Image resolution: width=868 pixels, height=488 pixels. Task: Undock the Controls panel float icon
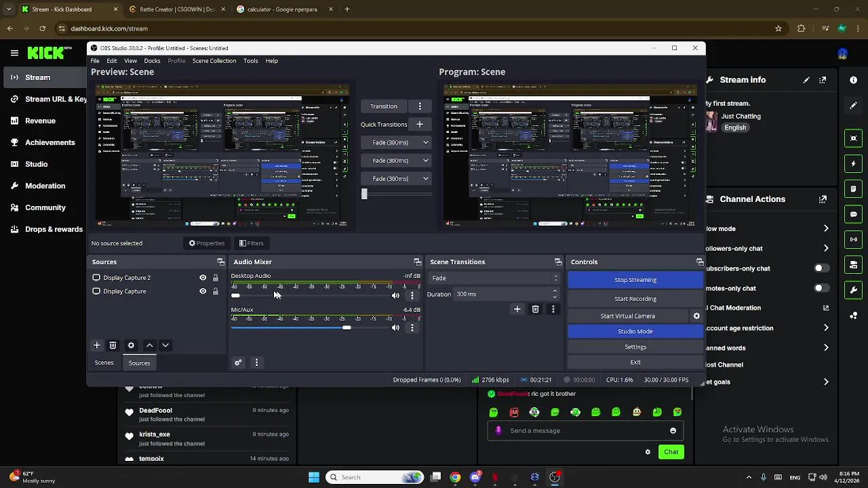[700, 262]
